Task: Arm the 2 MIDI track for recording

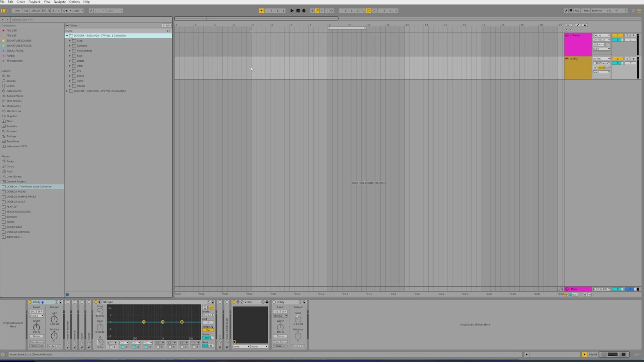Action: 633,59
